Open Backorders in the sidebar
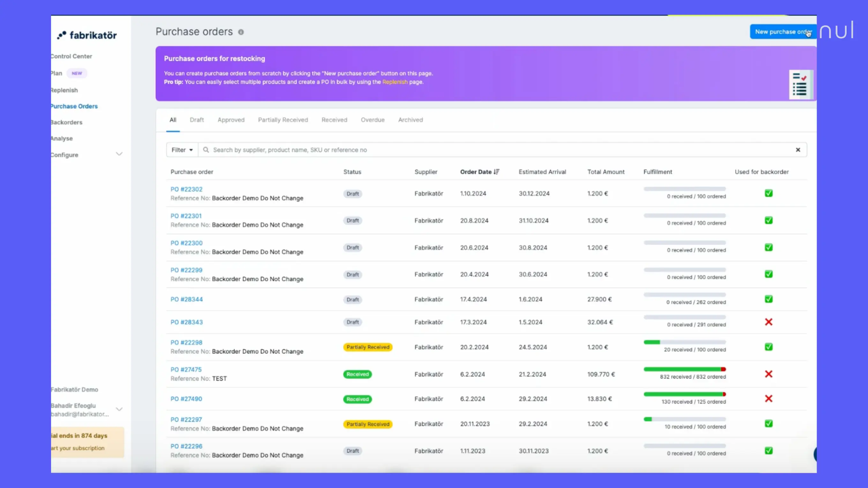868x488 pixels. (x=67, y=122)
